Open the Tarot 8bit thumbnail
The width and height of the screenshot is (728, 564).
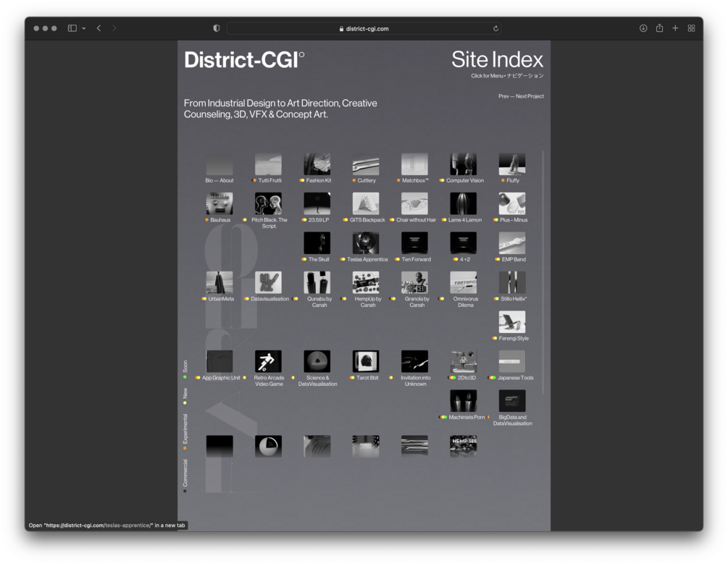[366, 361]
